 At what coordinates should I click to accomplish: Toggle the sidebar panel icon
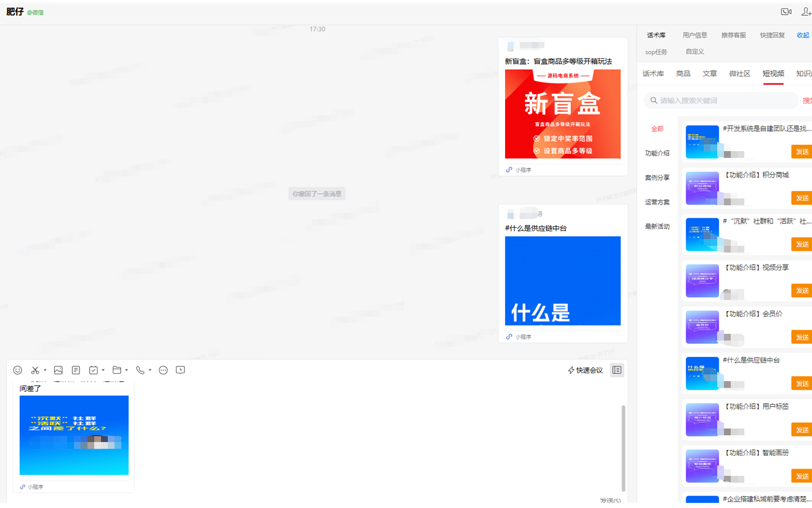click(617, 370)
